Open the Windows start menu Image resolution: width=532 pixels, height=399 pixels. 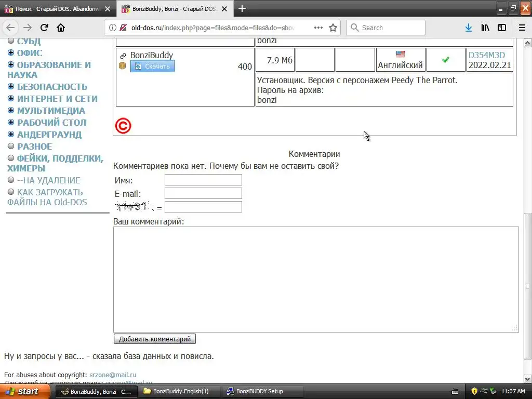[x=25, y=391]
